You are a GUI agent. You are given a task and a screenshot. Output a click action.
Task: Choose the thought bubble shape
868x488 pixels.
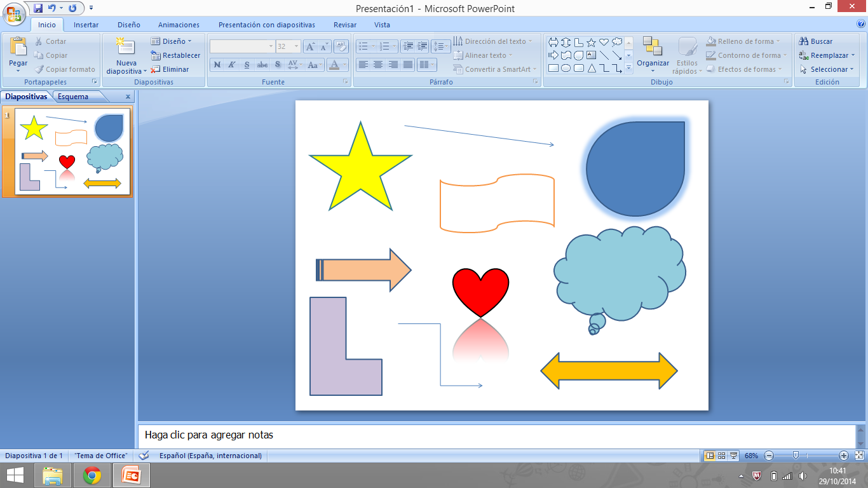click(617, 42)
